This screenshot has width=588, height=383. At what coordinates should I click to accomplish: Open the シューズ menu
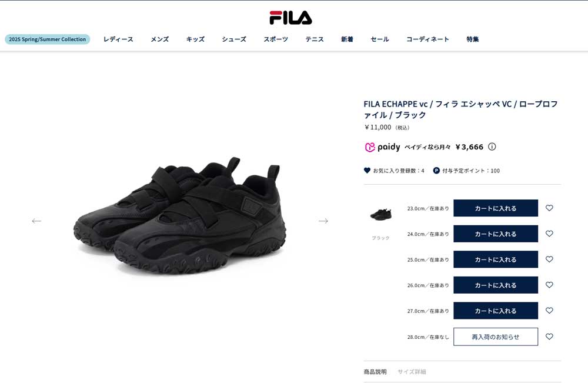tap(234, 39)
